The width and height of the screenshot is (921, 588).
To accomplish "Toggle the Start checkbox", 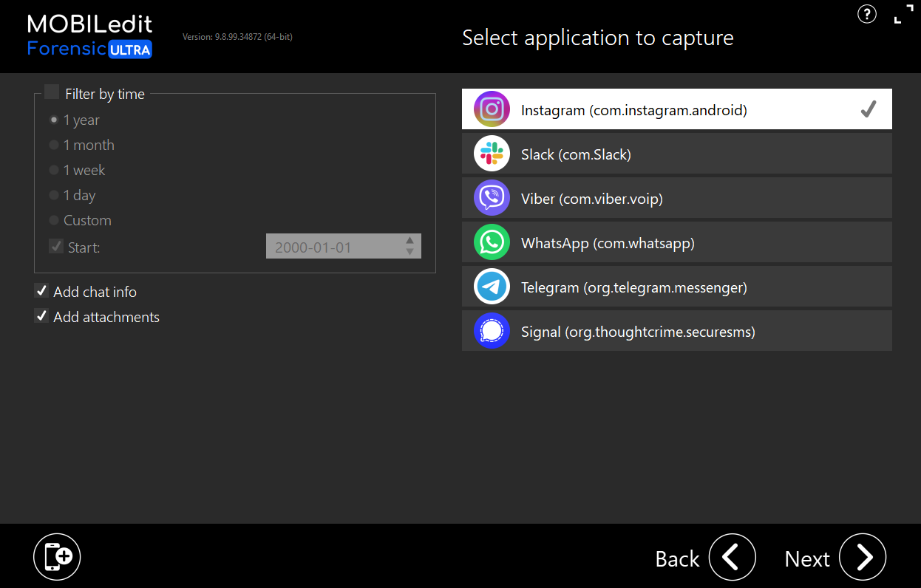I will 56,246.
